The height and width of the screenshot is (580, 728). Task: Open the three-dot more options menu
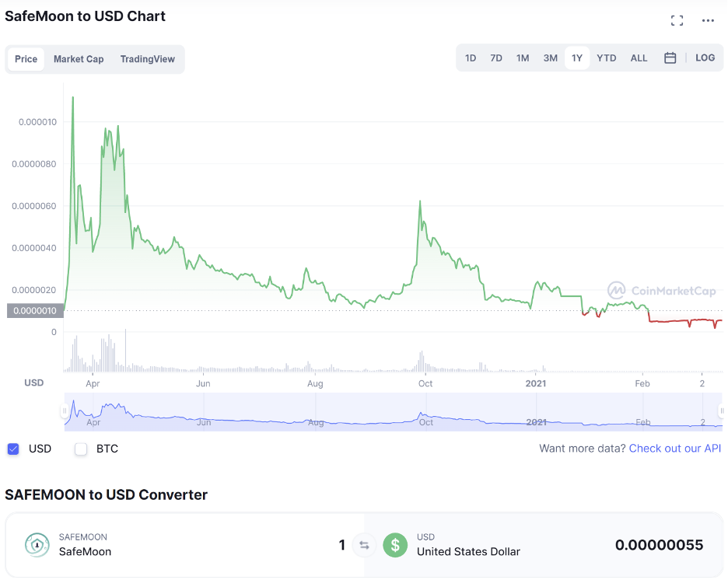(x=708, y=20)
